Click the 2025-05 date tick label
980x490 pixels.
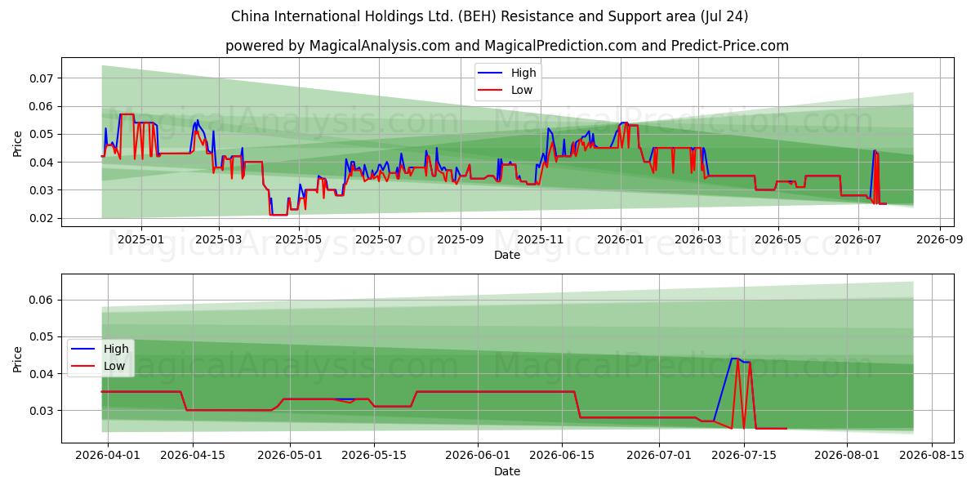[299, 240]
